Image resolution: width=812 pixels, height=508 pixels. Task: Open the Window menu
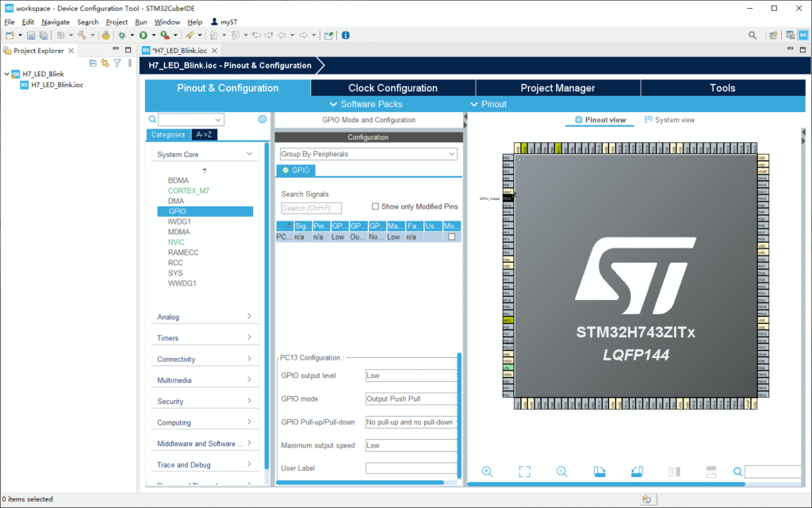[x=167, y=21]
